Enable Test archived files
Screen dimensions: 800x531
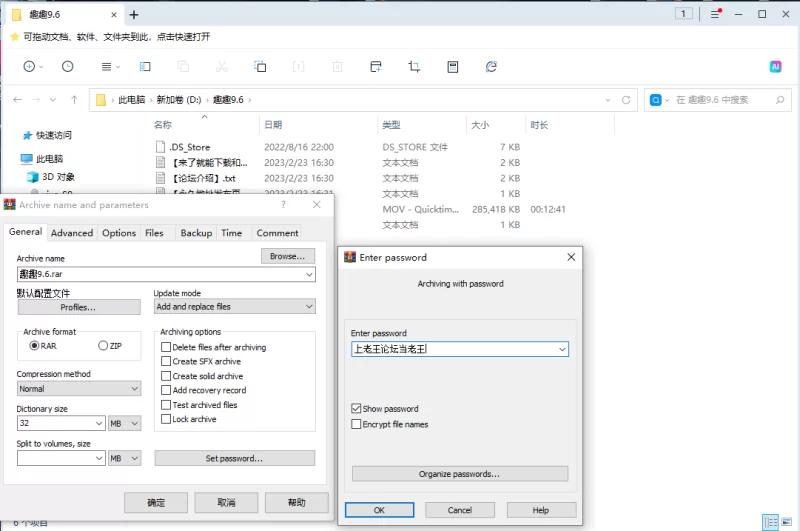pyautogui.click(x=166, y=405)
